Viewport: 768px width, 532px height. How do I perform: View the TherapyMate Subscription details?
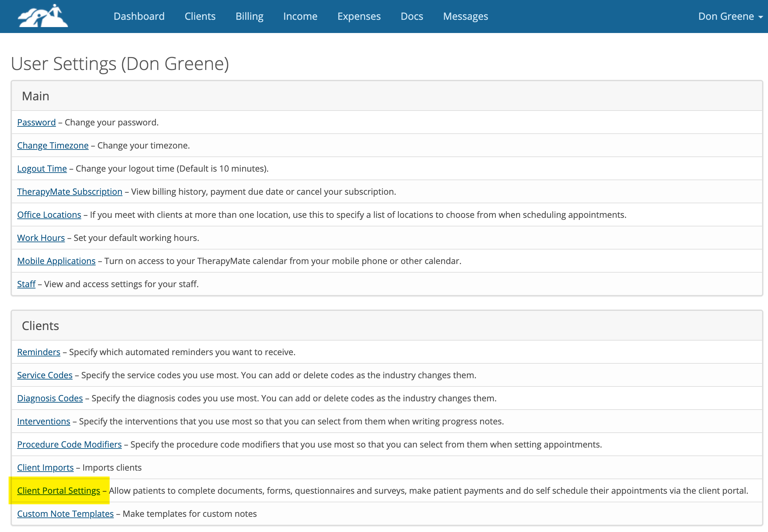coord(69,191)
